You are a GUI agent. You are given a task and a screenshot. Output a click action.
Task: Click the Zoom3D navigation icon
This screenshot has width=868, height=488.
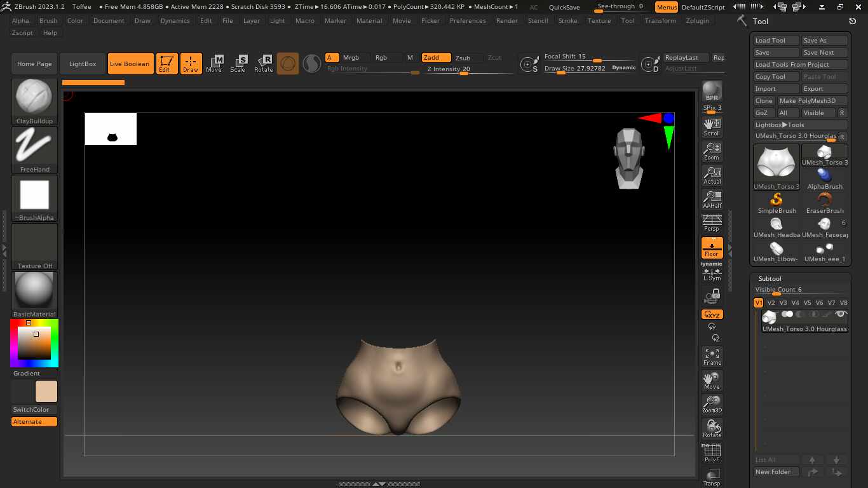point(712,405)
